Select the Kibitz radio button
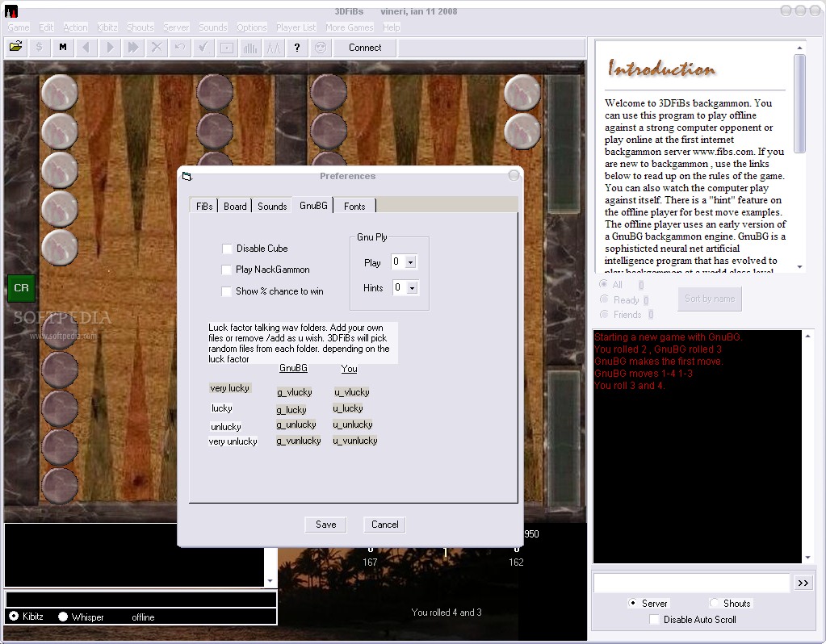 tap(15, 616)
